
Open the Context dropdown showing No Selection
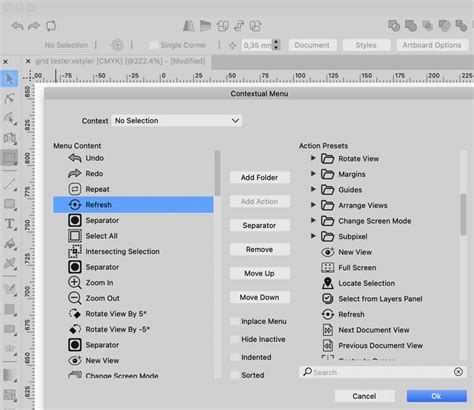click(x=177, y=120)
